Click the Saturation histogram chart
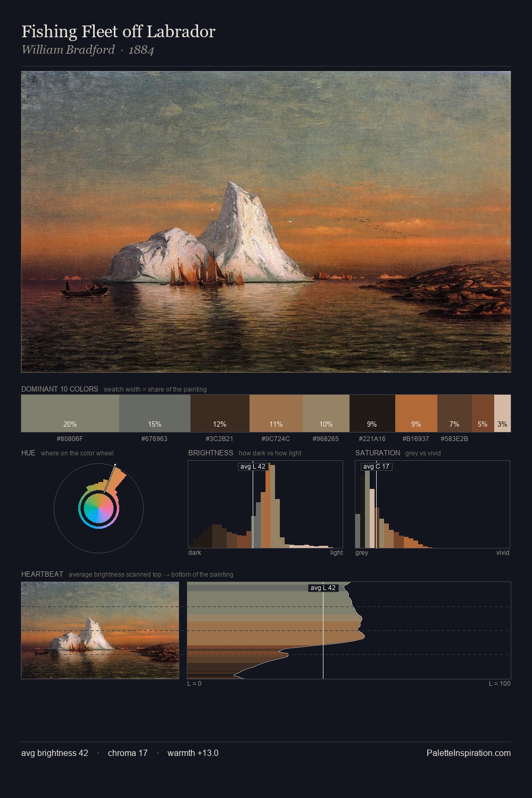The image size is (532, 798). 433,504
